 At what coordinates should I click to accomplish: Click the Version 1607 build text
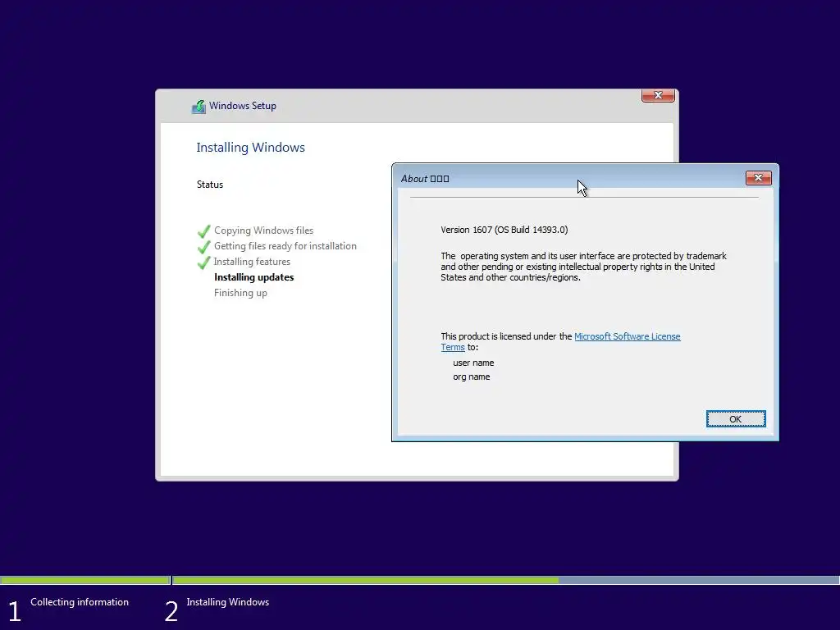point(504,230)
